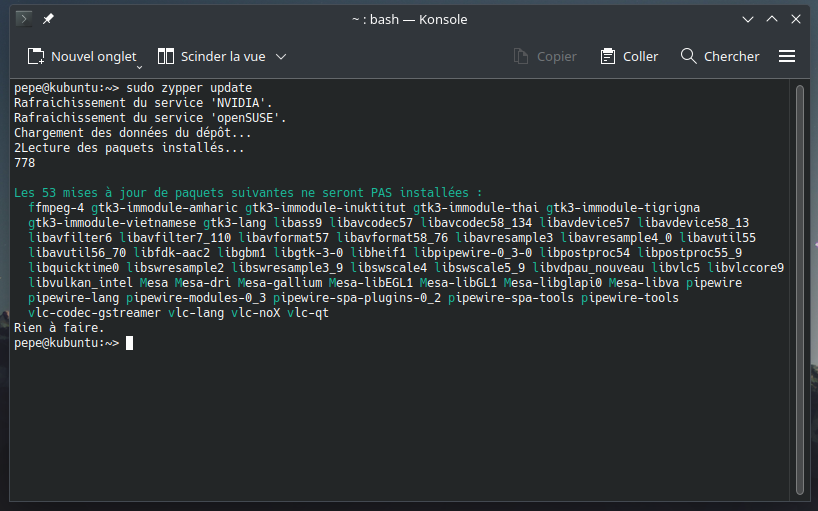This screenshot has height=511, width=818.
Task: Click package 'libavdevice58_13'
Action: click(x=693, y=223)
